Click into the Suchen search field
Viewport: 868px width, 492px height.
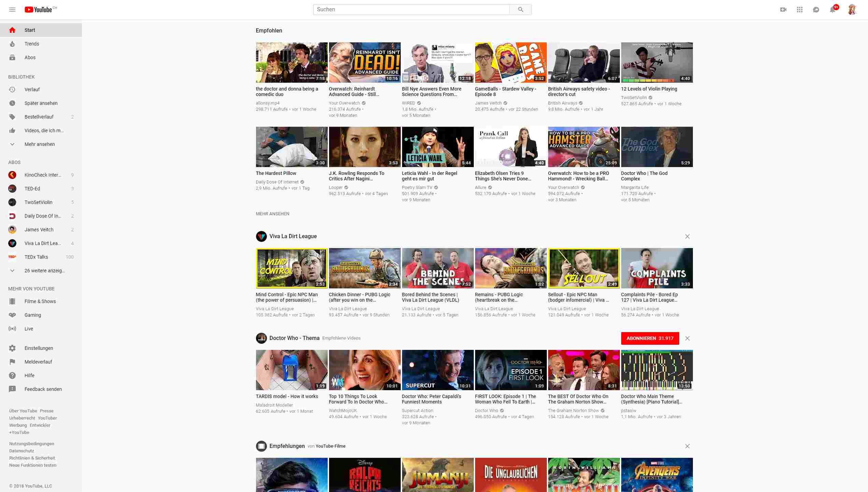411,10
